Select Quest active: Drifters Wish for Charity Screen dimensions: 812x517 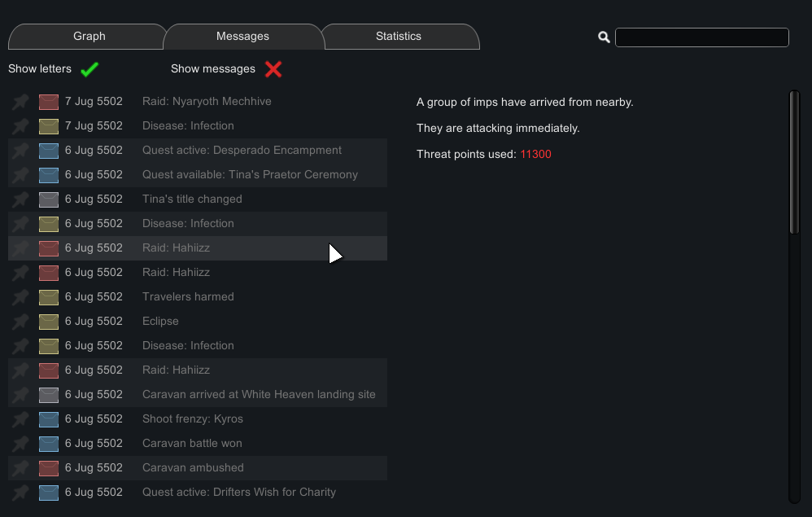[x=238, y=493]
